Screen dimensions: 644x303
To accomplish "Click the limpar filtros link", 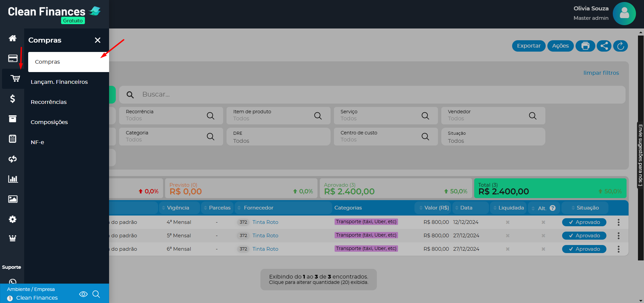I will [601, 73].
